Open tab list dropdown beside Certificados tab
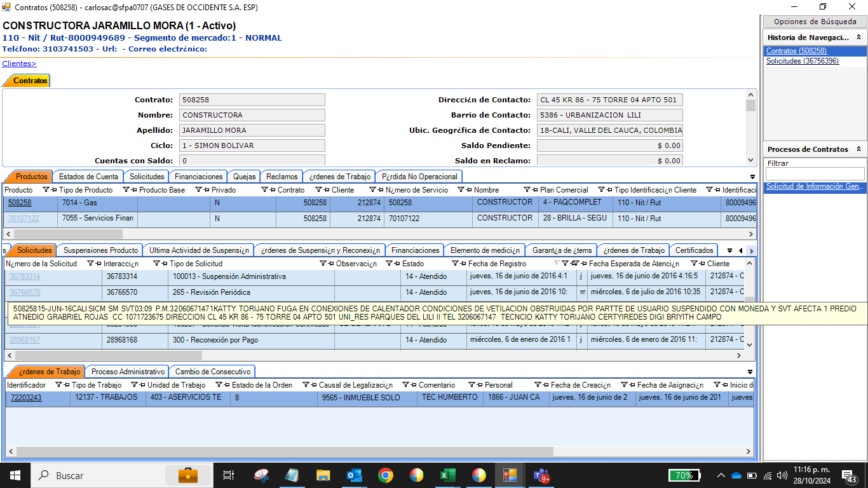This screenshot has width=868, height=488. point(729,250)
